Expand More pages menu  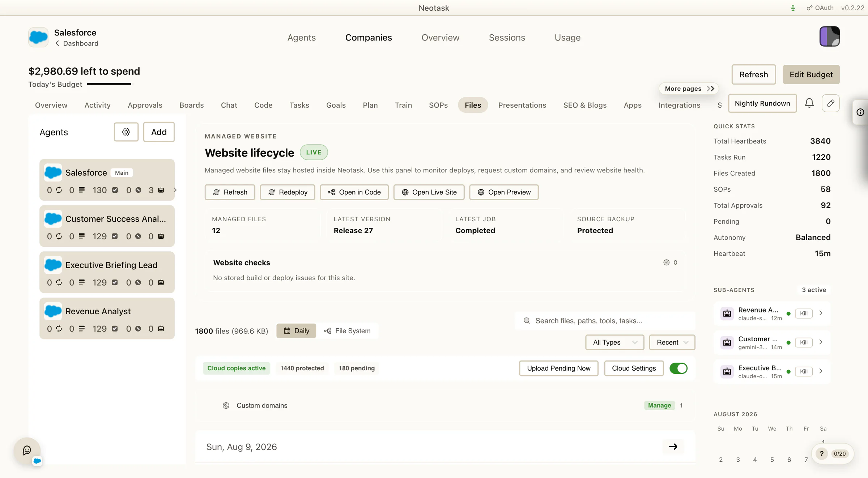coord(689,89)
